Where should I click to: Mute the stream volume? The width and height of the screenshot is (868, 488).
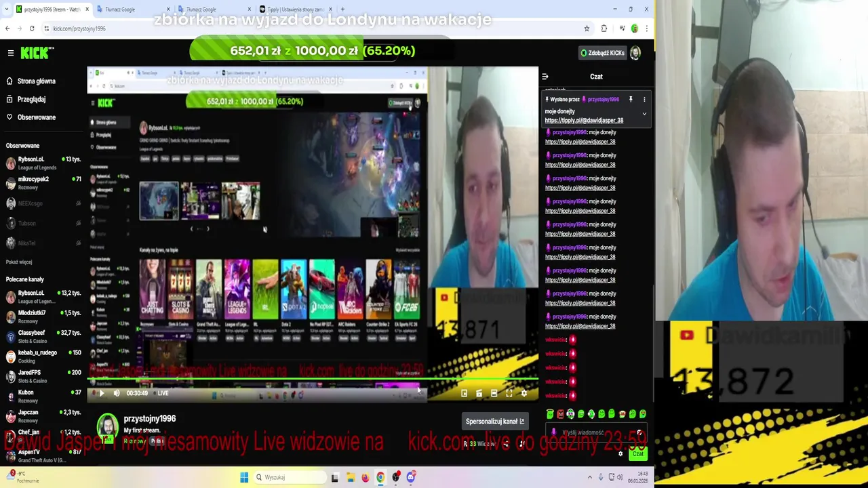(x=117, y=393)
